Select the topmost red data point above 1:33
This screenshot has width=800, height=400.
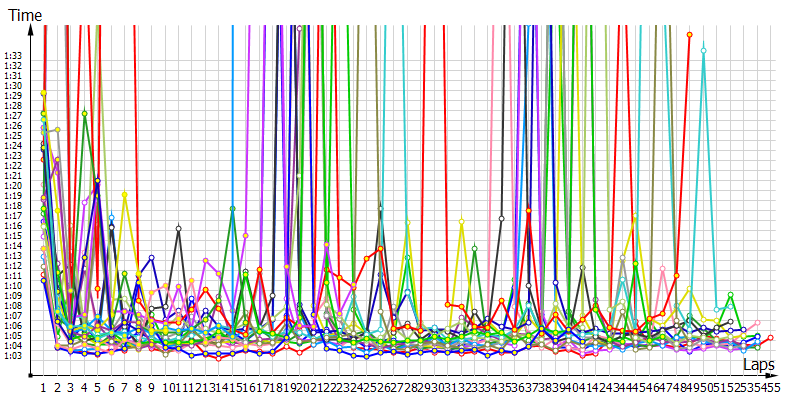tap(690, 35)
